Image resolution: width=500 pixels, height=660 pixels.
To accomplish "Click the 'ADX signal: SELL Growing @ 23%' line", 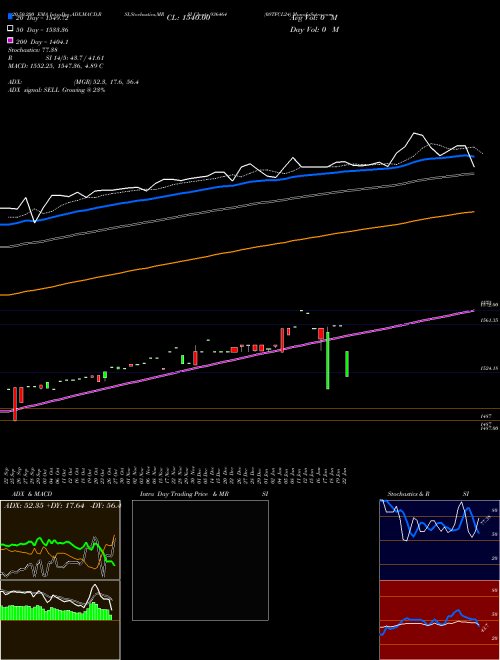I will click(x=56, y=90).
